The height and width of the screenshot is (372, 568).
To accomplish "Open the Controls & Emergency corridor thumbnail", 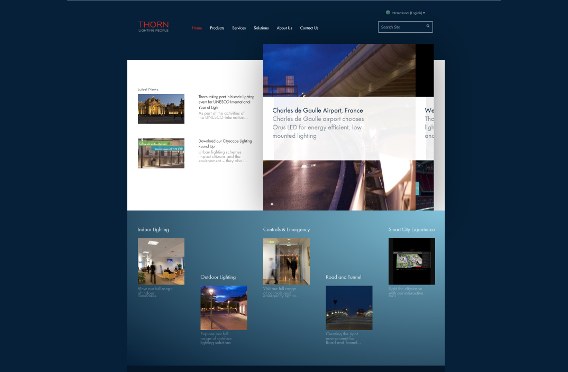I will click(x=287, y=261).
